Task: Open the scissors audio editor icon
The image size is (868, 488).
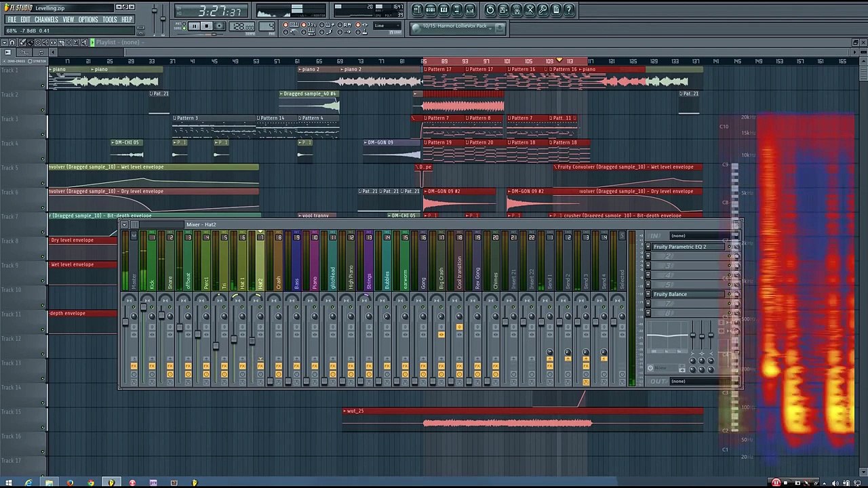Action: coord(530,10)
